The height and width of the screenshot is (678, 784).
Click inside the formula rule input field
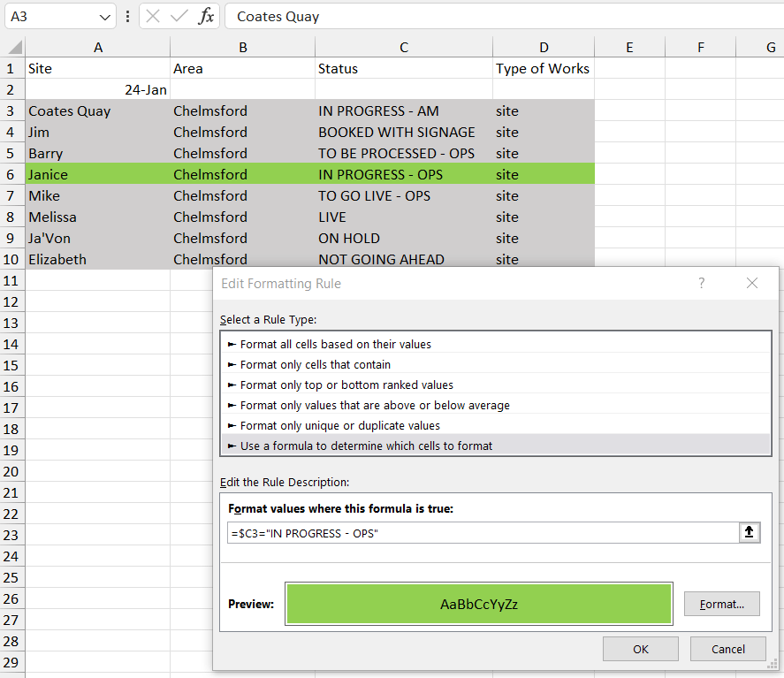[477, 533]
